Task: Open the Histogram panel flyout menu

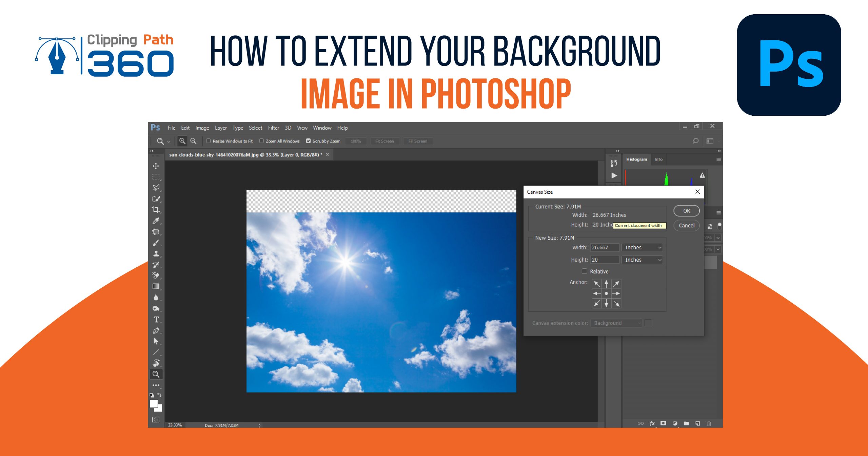Action: pos(718,159)
